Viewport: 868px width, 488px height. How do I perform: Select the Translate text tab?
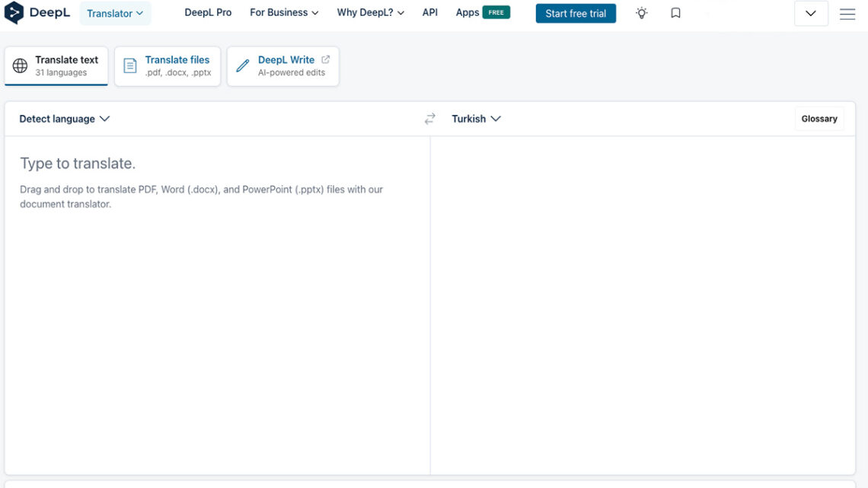coord(56,65)
